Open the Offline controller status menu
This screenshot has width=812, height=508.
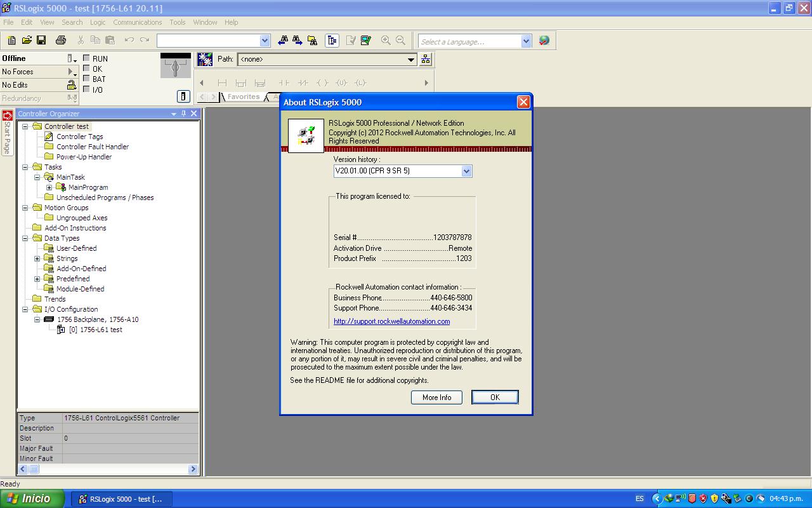click(x=72, y=58)
